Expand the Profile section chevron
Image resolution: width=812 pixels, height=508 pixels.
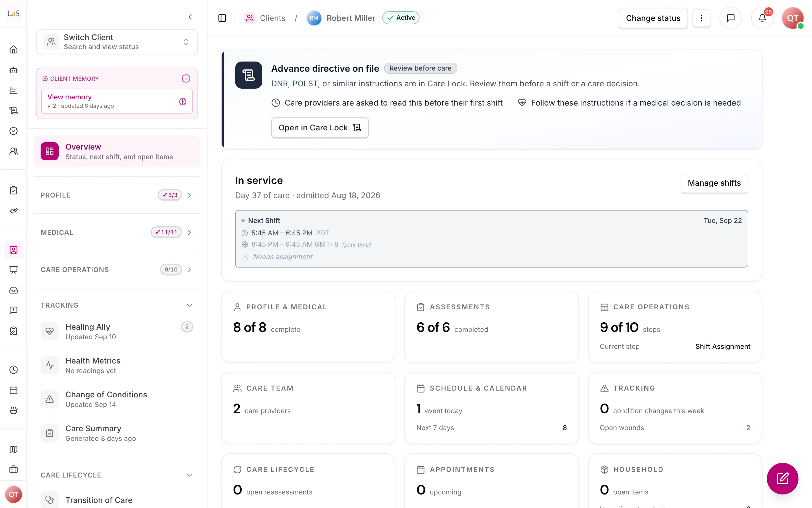click(189, 195)
